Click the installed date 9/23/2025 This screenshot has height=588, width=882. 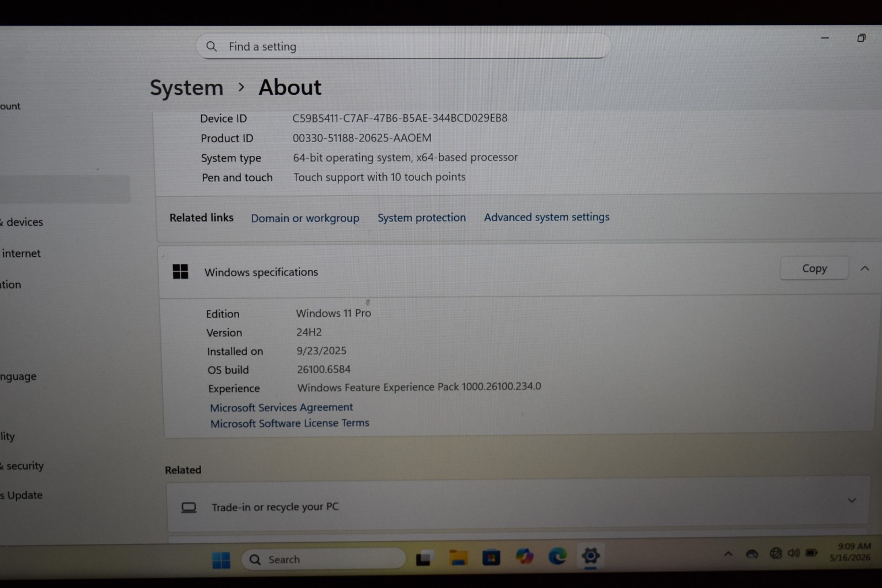[x=321, y=351]
